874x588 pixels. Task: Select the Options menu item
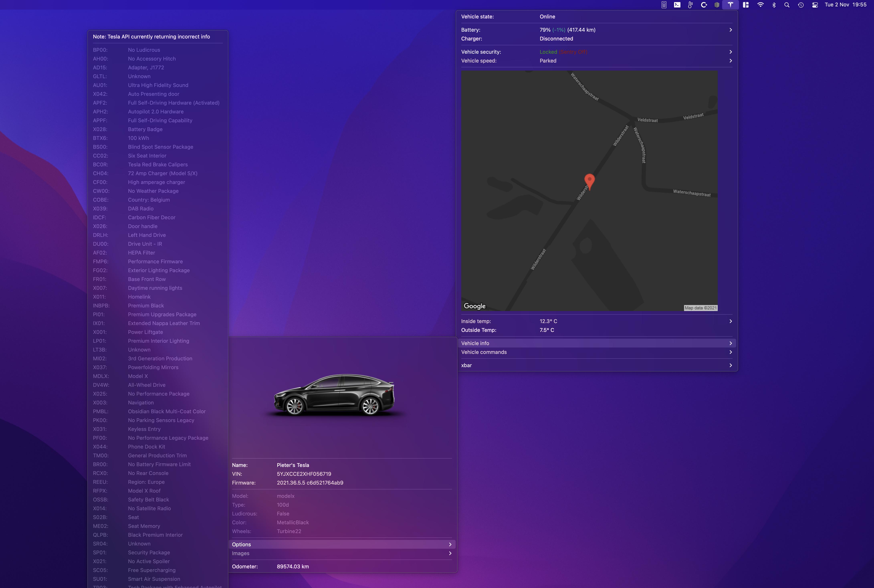click(342, 545)
